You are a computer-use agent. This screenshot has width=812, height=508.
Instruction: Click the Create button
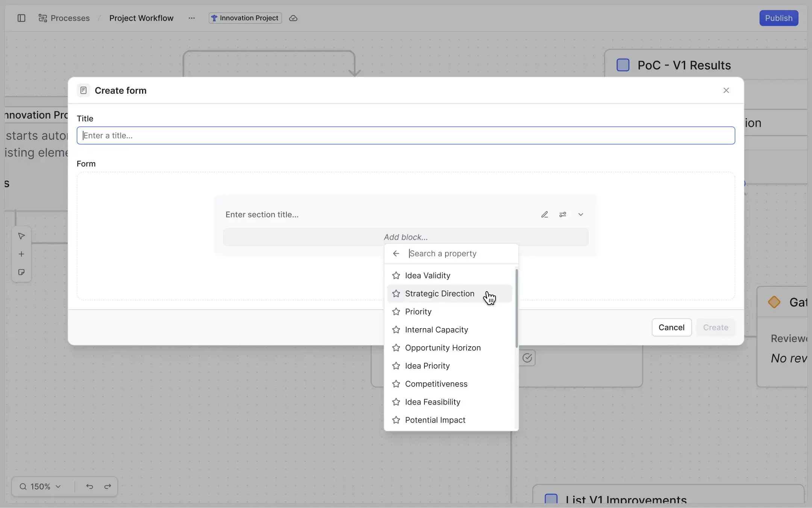coord(715,327)
